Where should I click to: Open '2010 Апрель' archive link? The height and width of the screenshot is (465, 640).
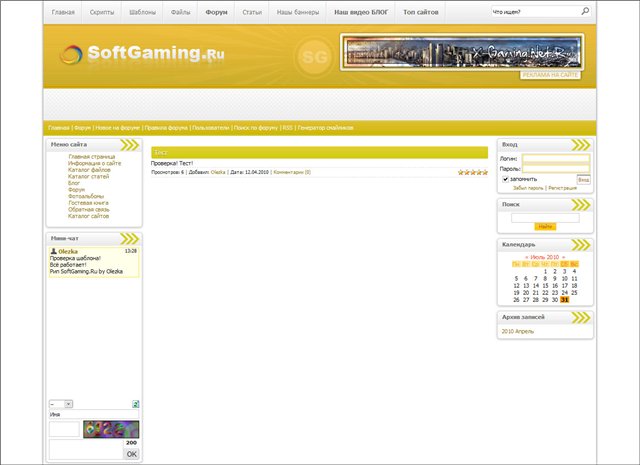[x=518, y=332]
